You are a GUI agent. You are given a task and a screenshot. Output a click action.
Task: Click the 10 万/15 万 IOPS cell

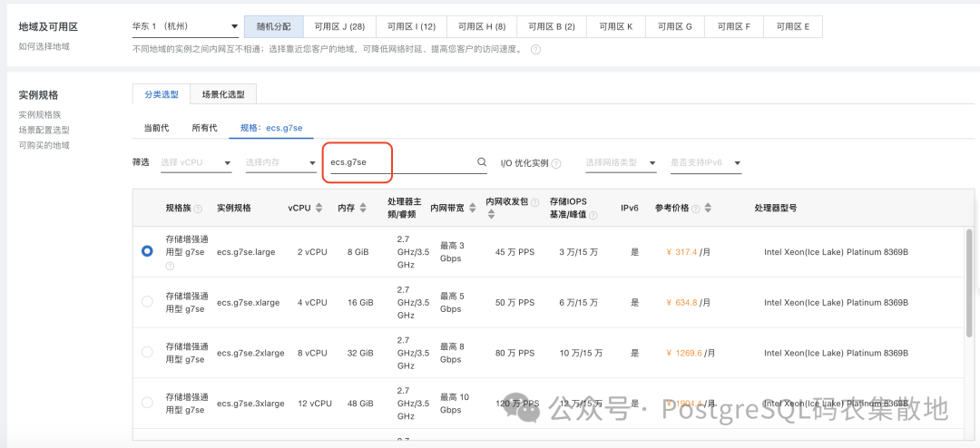pyautogui.click(x=582, y=353)
